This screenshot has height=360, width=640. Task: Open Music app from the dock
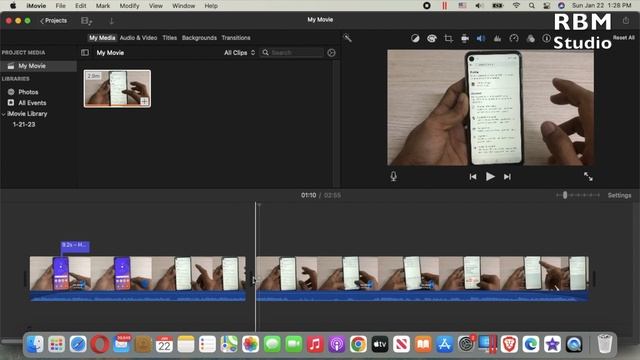315,344
